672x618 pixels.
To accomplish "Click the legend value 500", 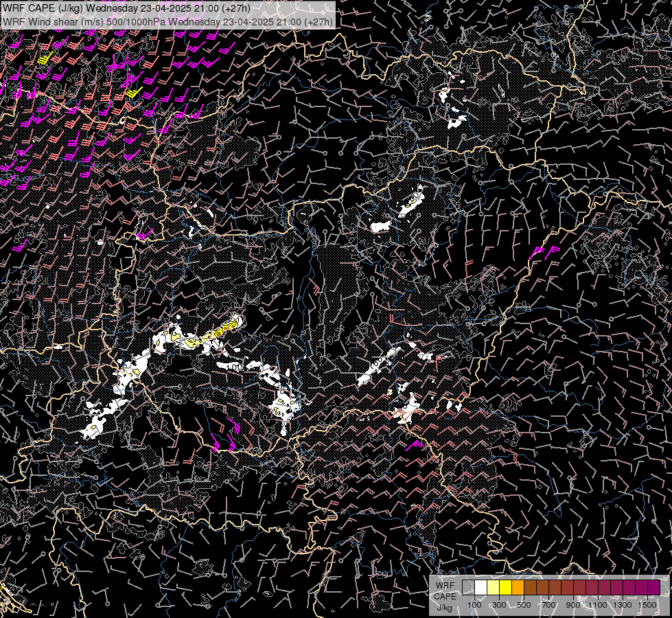I will click(x=524, y=605).
